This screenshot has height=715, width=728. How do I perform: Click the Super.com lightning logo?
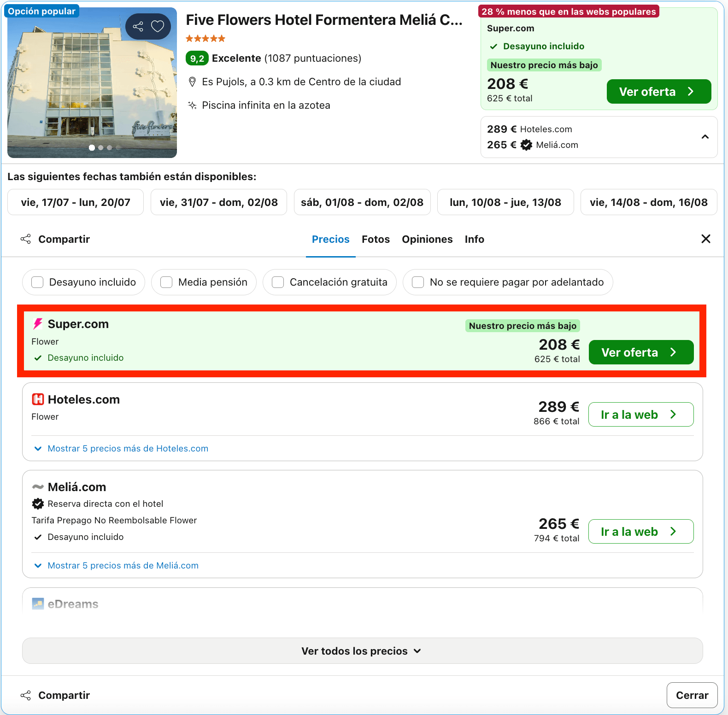coord(38,324)
